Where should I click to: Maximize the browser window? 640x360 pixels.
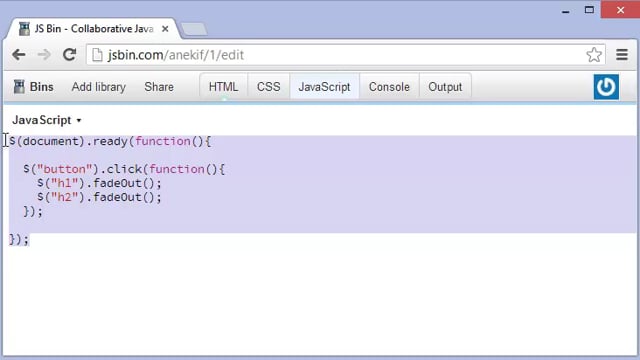tap(589, 10)
